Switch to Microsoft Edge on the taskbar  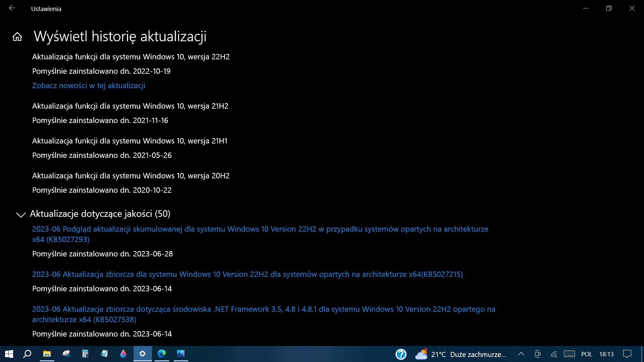click(162, 354)
